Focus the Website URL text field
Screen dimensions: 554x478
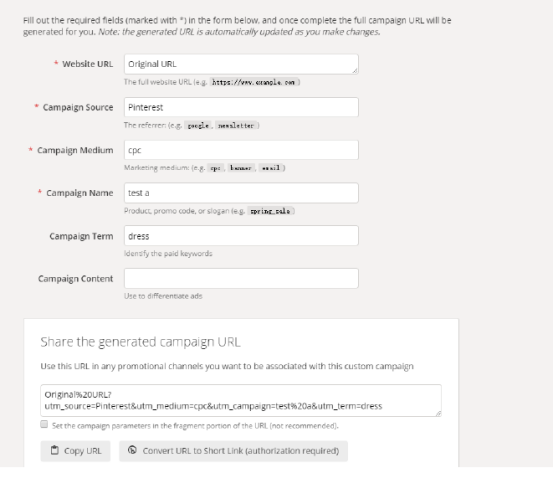[x=241, y=64]
